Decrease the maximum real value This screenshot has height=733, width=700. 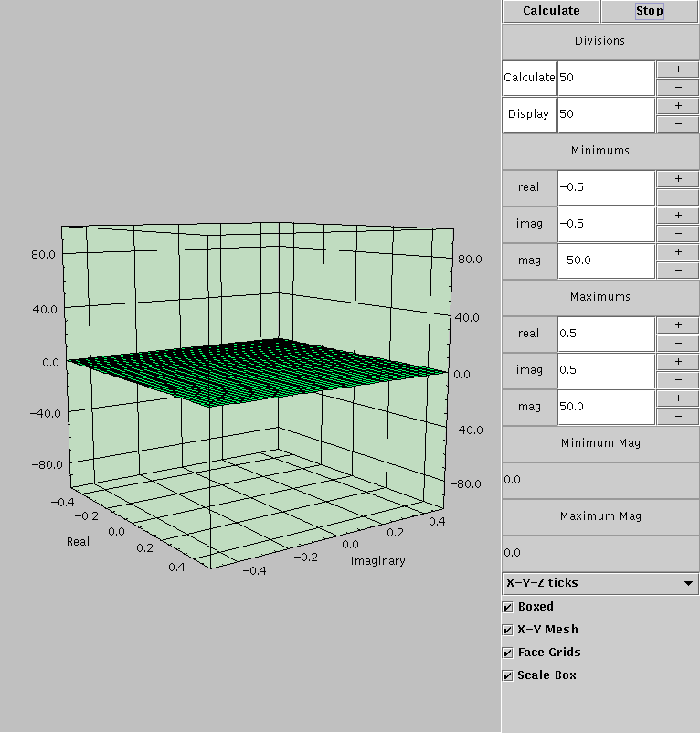(x=678, y=344)
